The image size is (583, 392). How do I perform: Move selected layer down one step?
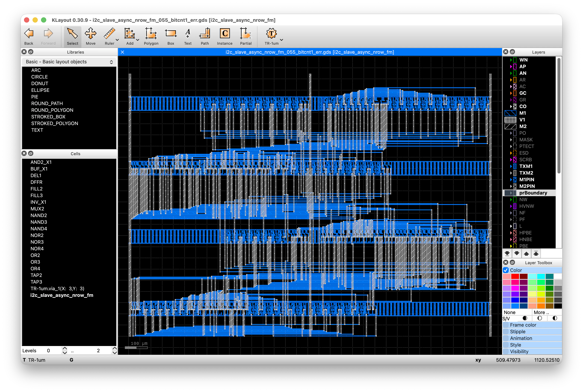[517, 253]
